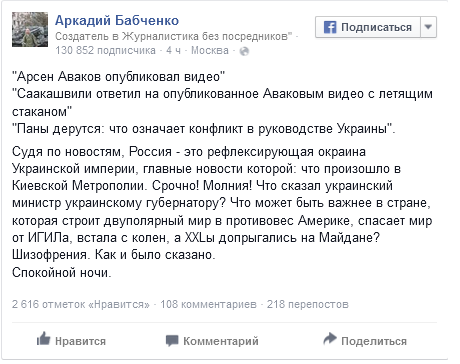This screenshot has width=460, height=364.
Task: Open the Аркадий Бабченко author name link
Action: click(x=117, y=20)
